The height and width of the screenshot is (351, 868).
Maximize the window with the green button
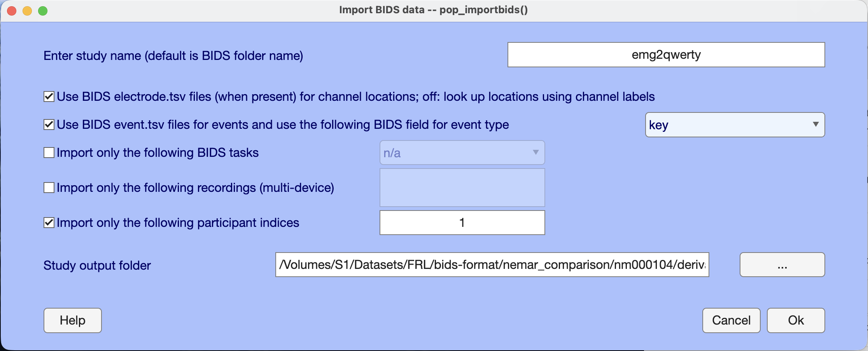pos(43,11)
